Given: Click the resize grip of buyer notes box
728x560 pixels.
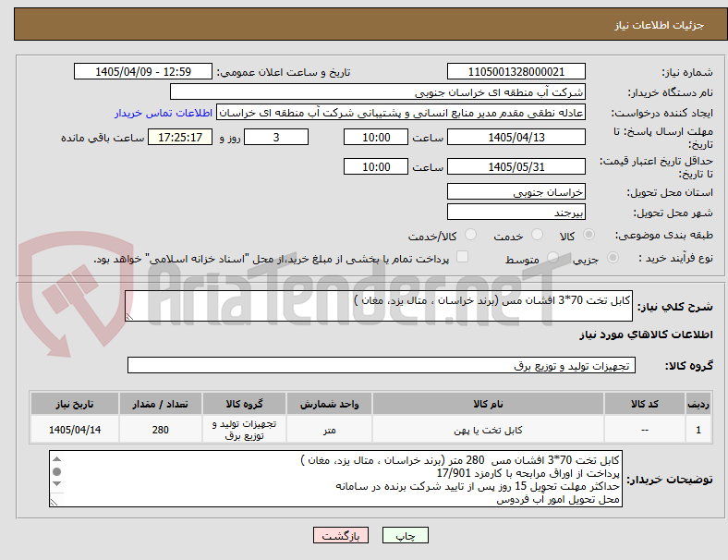Looking at the screenshot, I should [54, 502].
